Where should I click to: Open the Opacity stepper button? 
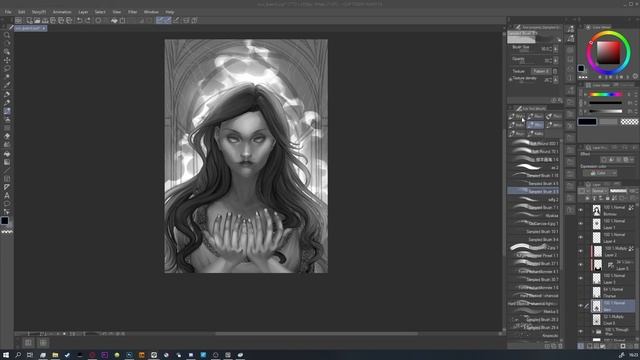click(556, 60)
